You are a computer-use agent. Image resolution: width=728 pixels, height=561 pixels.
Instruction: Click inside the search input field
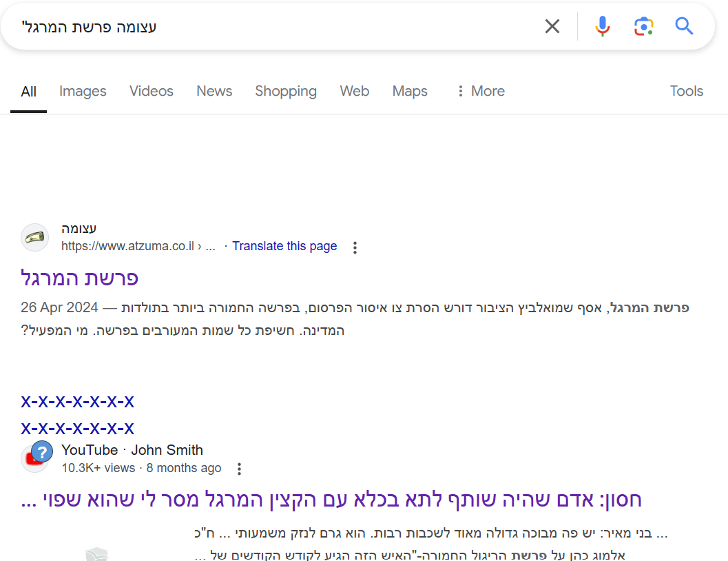click(275, 25)
